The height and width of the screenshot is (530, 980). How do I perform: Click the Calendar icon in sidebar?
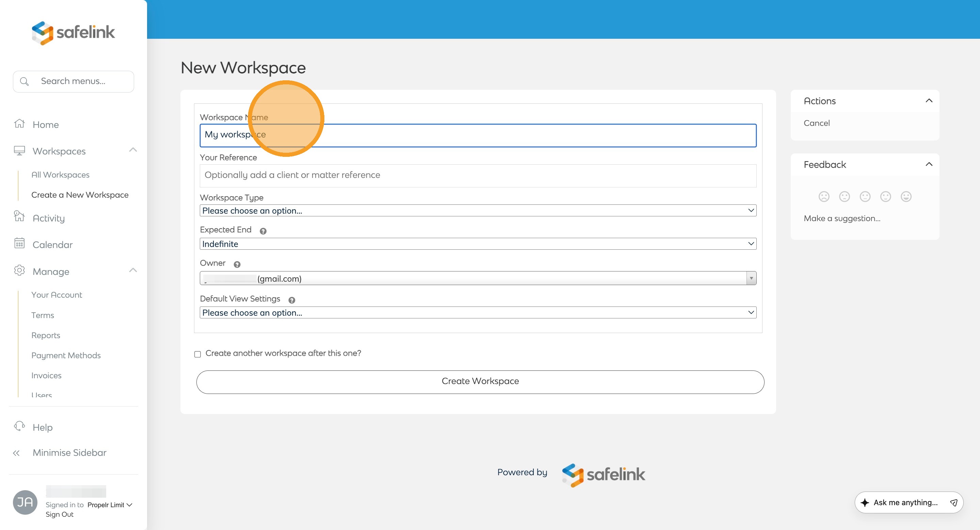[x=19, y=244]
